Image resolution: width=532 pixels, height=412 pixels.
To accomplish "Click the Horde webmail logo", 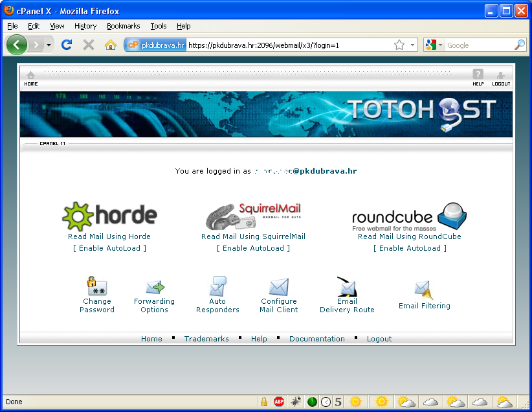I will pyautogui.click(x=109, y=216).
